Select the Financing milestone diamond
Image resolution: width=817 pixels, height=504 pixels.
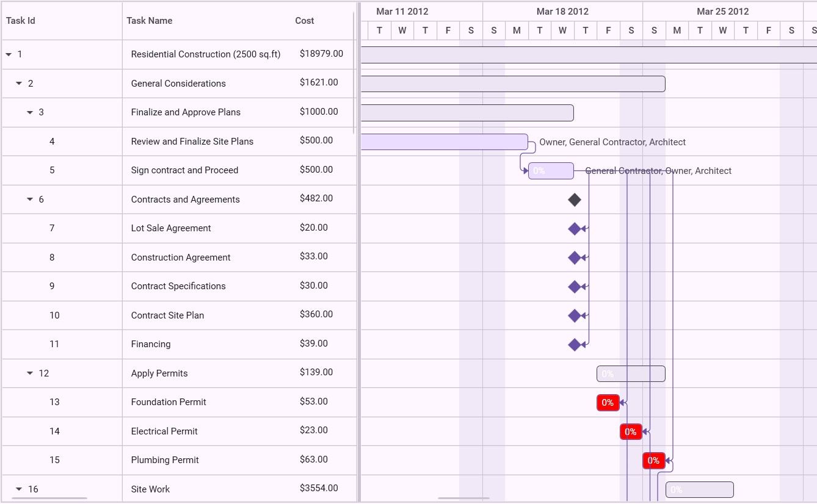(x=574, y=345)
